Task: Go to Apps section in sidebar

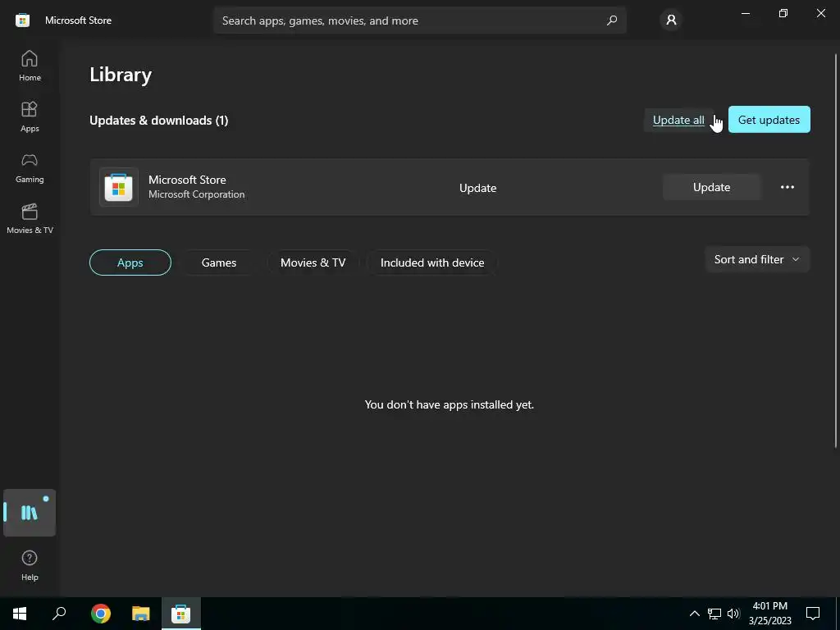Action: (30, 116)
